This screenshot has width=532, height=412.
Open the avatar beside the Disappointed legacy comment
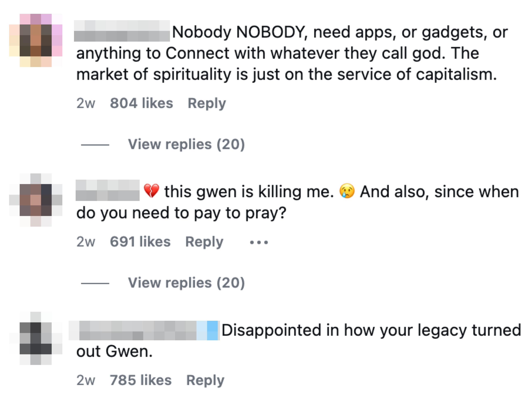(36, 338)
